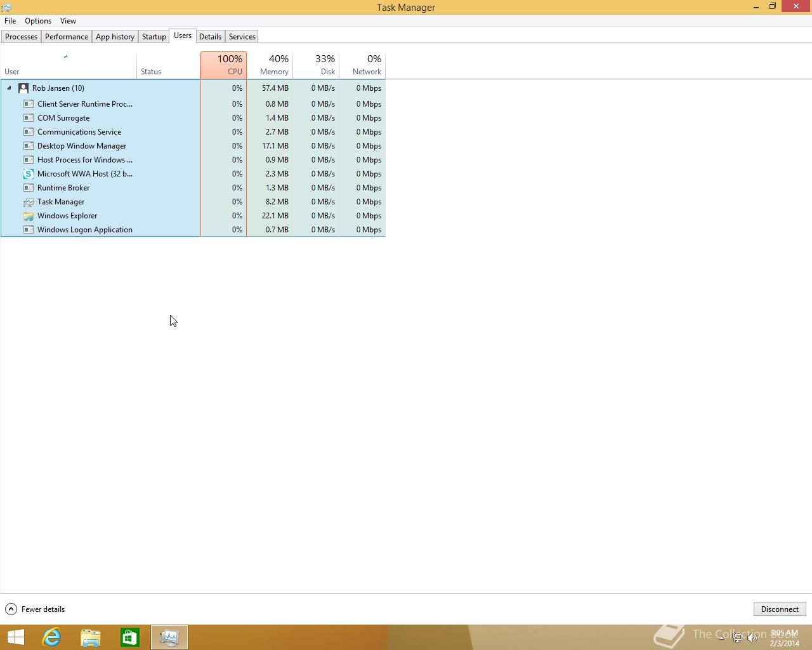Click the Skype icon of Microsoft WWA Host
This screenshot has width=812, height=650.
[x=29, y=174]
